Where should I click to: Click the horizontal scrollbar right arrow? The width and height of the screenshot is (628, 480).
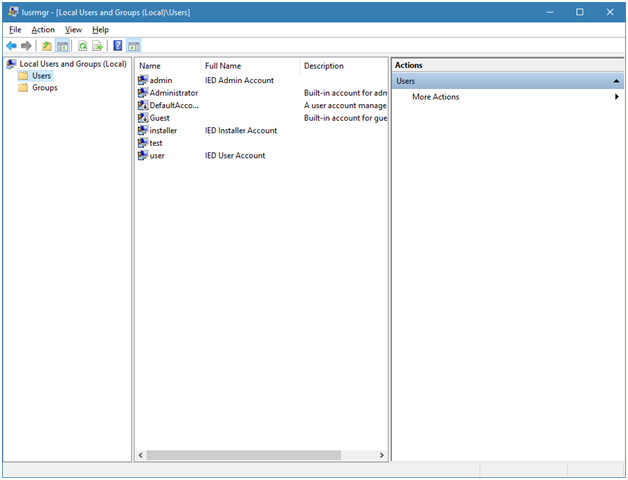coord(381,455)
